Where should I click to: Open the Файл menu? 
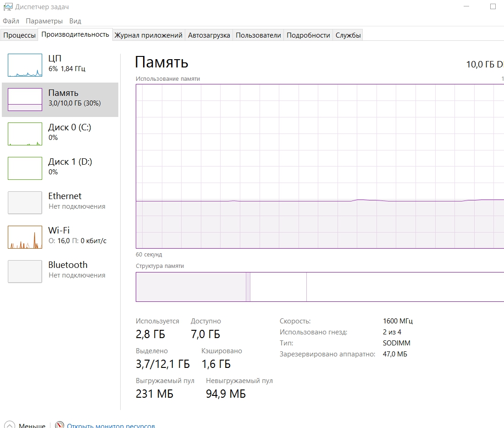[11, 21]
